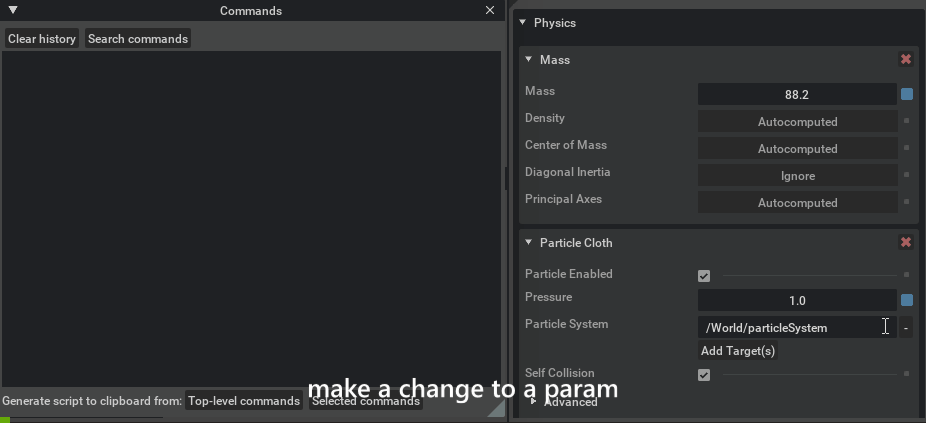Screen dimensions: 926x423
Task: Click the gray indicator square beside Density
Action: 907,121
